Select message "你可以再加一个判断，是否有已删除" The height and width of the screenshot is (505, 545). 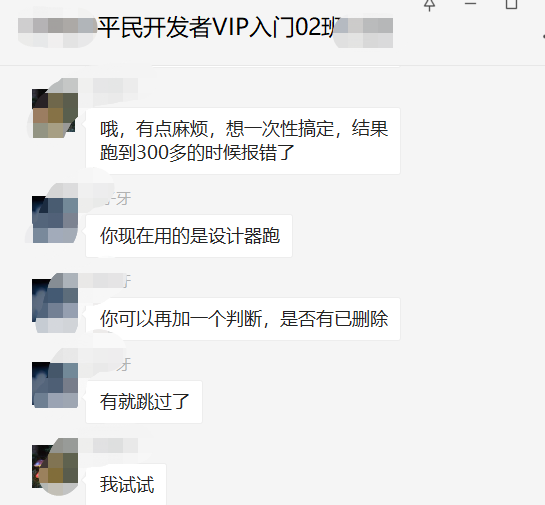point(243,319)
